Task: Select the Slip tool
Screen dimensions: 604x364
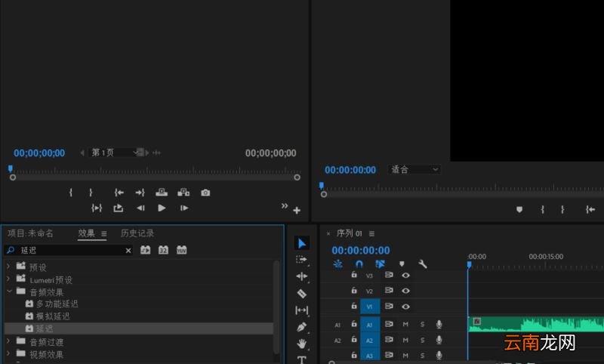Action: pos(301,310)
